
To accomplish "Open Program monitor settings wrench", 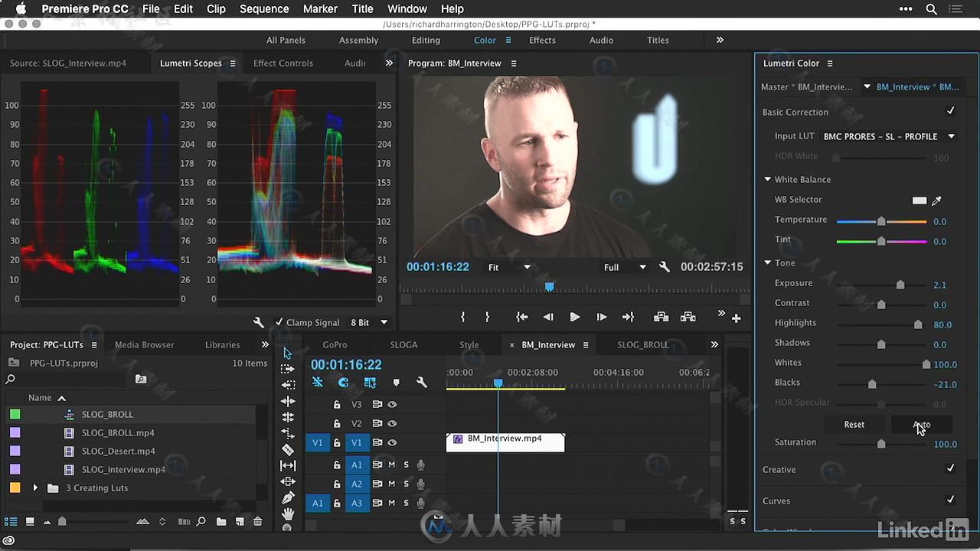I will point(665,267).
